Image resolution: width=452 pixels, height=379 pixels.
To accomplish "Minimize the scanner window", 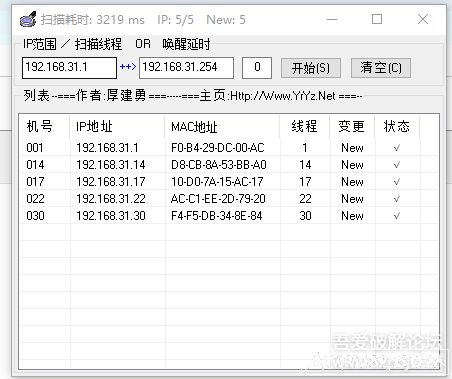I will tap(332, 19).
